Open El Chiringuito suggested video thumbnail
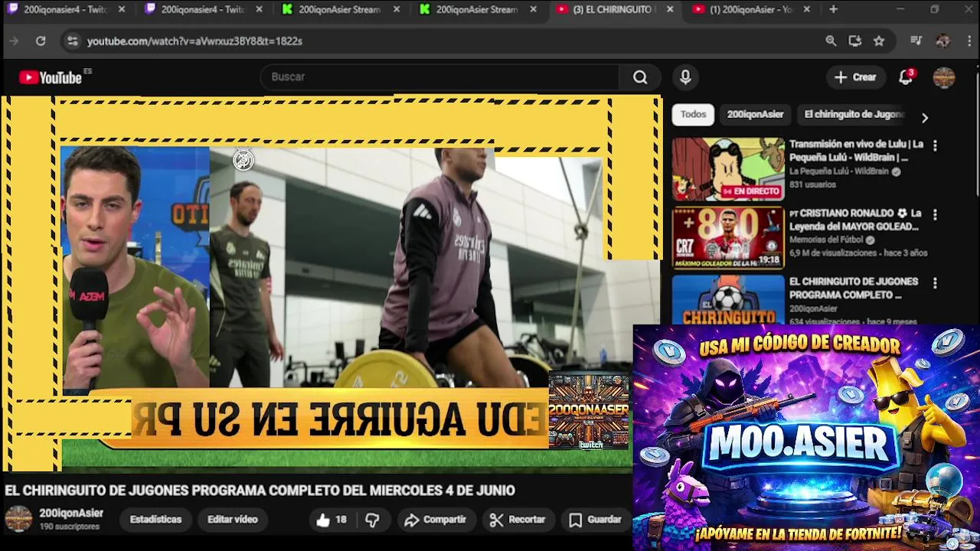Image resolution: width=980 pixels, height=551 pixels. click(728, 299)
